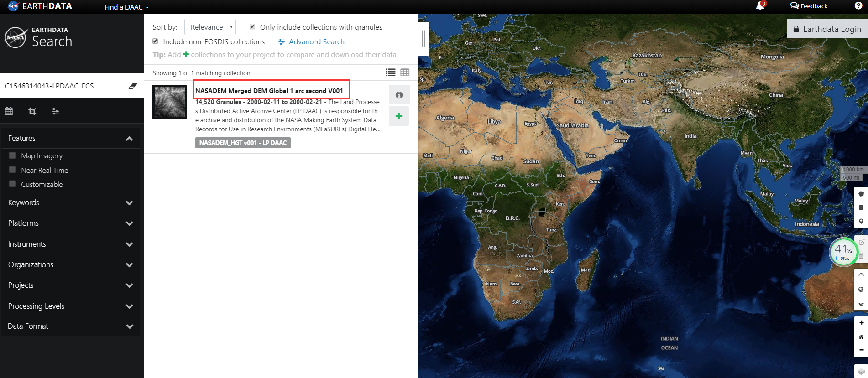868x378 pixels.
Task: Expand the Keywords section
Action: (x=71, y=202)
